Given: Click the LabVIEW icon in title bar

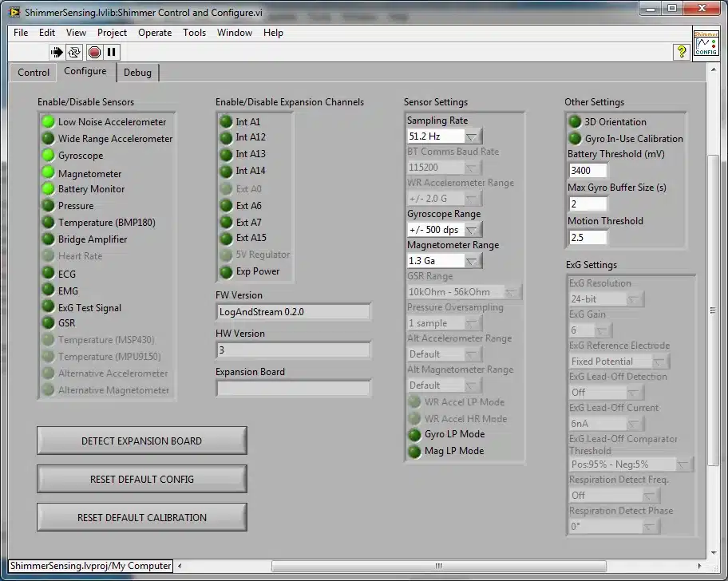Looking at the screenshot, I should coord(15,12).
